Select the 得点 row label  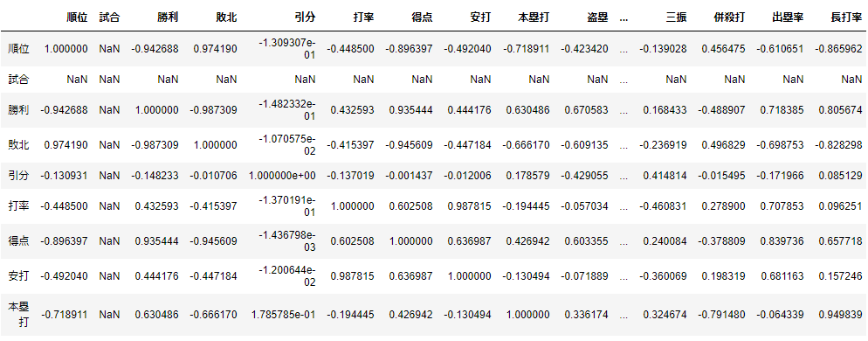click(19, 241)
